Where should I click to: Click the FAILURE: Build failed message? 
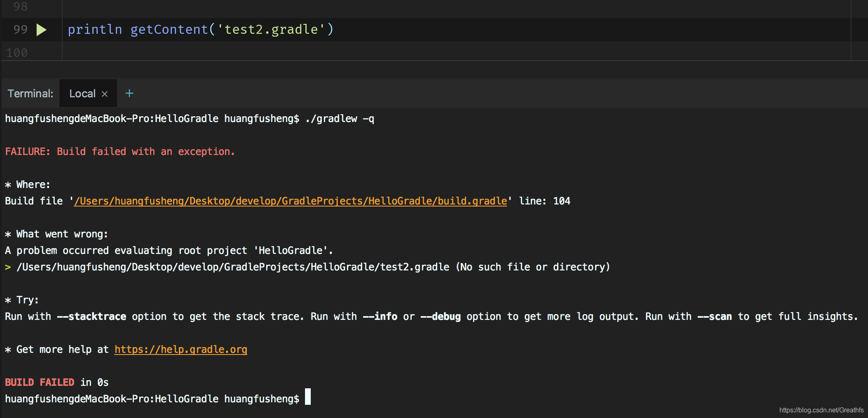pos(120,152)
